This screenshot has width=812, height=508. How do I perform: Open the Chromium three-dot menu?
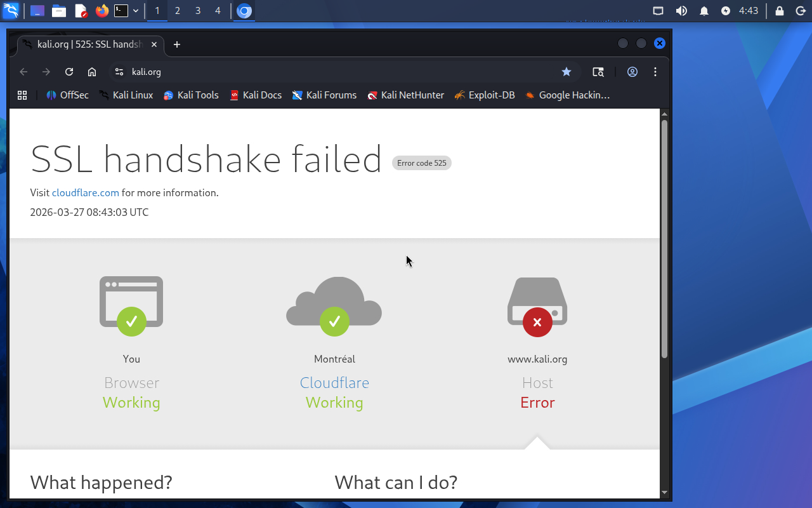coord(655,72)
